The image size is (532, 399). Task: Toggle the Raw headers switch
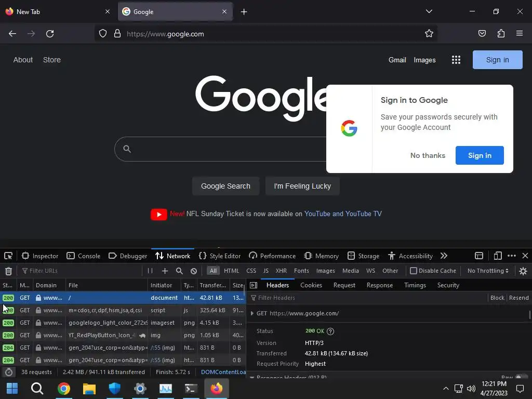[x=522, y=377]
